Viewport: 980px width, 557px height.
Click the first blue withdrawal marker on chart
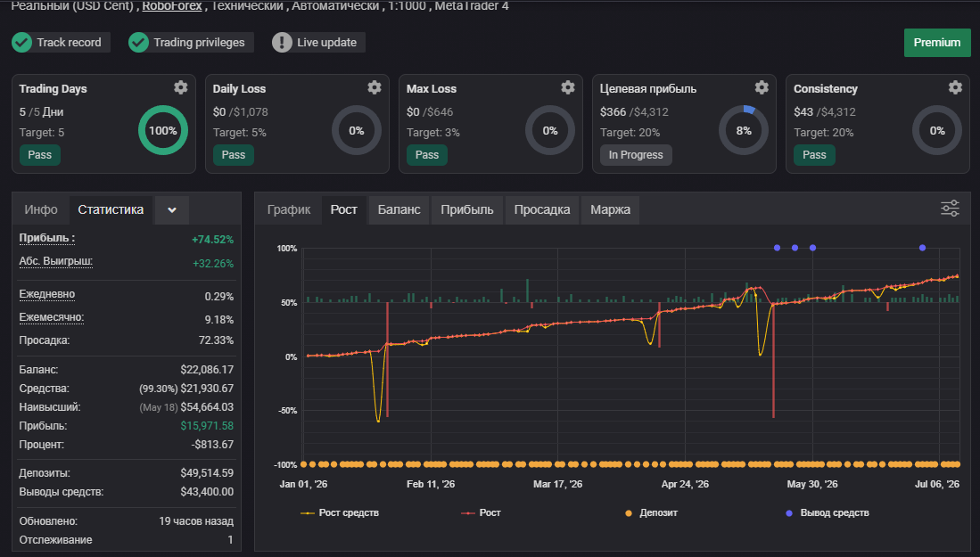(x=777, y=248)
